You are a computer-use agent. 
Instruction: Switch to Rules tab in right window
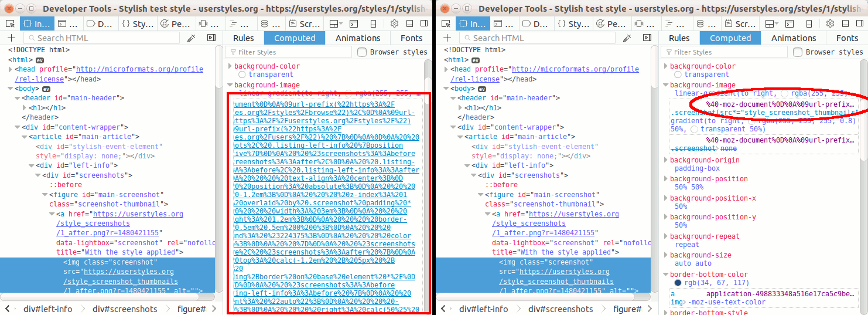tap(679, 38)
